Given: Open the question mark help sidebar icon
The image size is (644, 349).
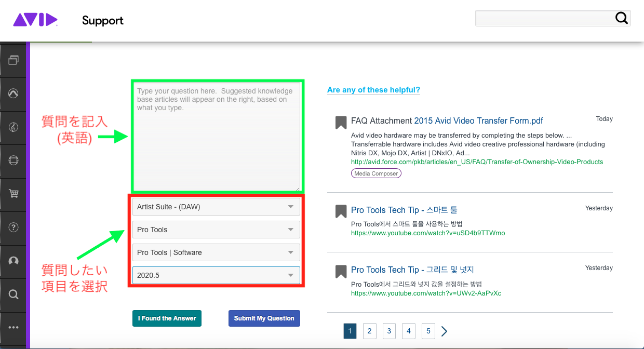Looking at the screenshot, I should click(x=14, y=227).
